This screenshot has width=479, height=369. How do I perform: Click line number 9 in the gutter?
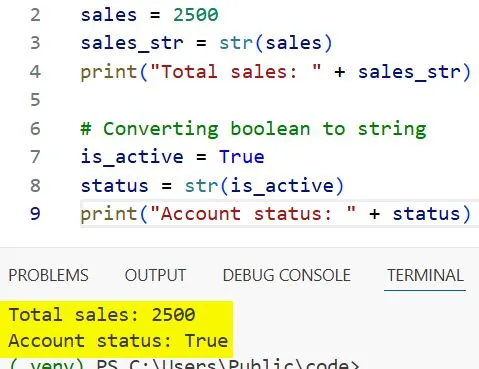pyautogui.click(x=35, y=214)
